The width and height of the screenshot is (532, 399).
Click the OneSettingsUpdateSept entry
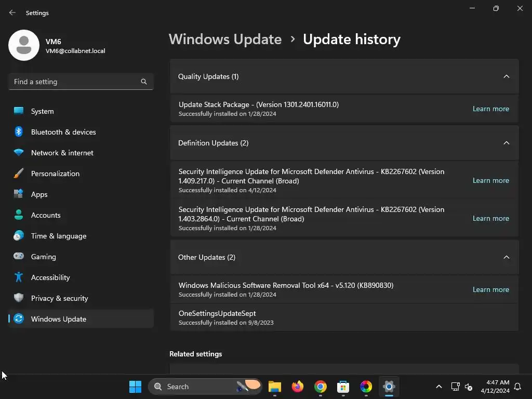click(x=344, y=317)
